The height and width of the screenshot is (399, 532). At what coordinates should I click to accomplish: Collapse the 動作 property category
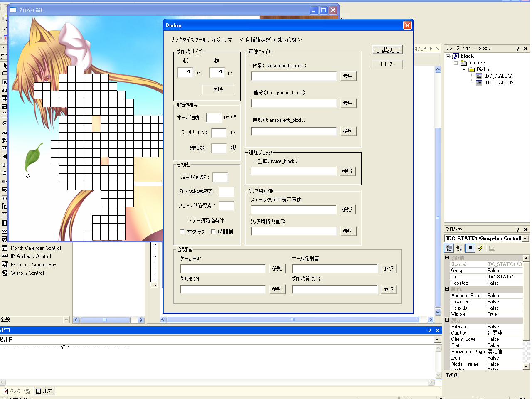tap(447, 289)
